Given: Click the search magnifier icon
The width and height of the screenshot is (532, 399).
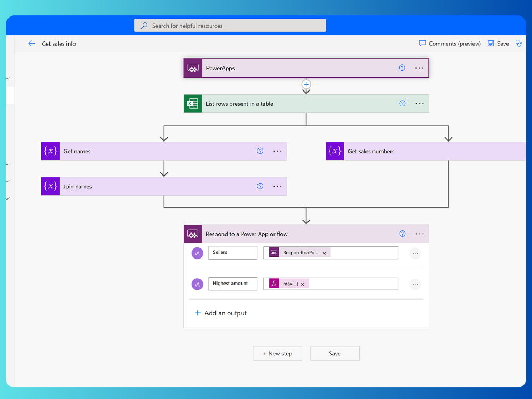Looking at the screenshot, I should click(x=144, y=26).
